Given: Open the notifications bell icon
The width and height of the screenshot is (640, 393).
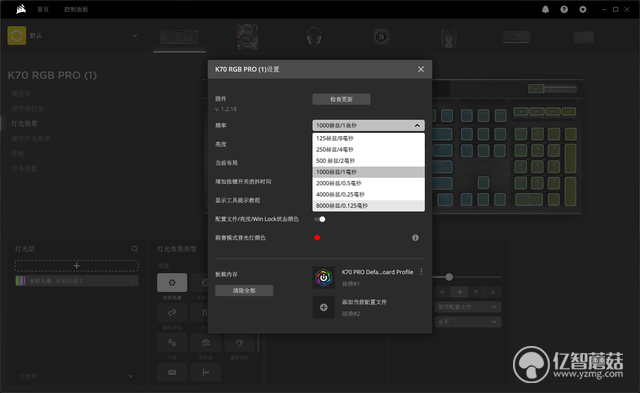Looking at the screenshot, I should point(545,9).
